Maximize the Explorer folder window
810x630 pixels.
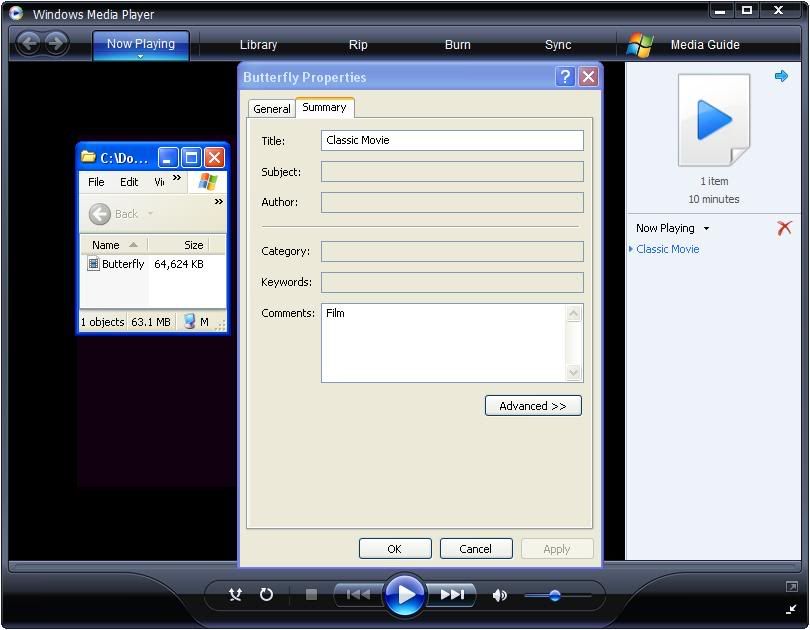pos(191,158)
